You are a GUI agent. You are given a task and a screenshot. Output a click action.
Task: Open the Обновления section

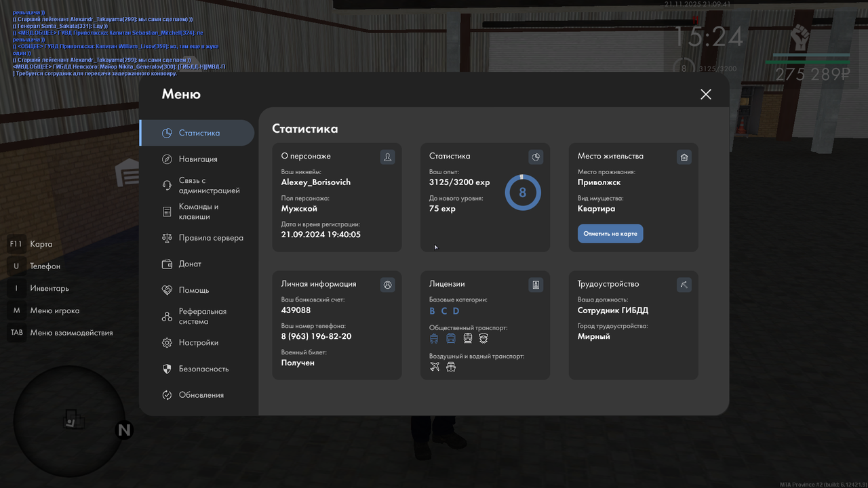[197, 395]
